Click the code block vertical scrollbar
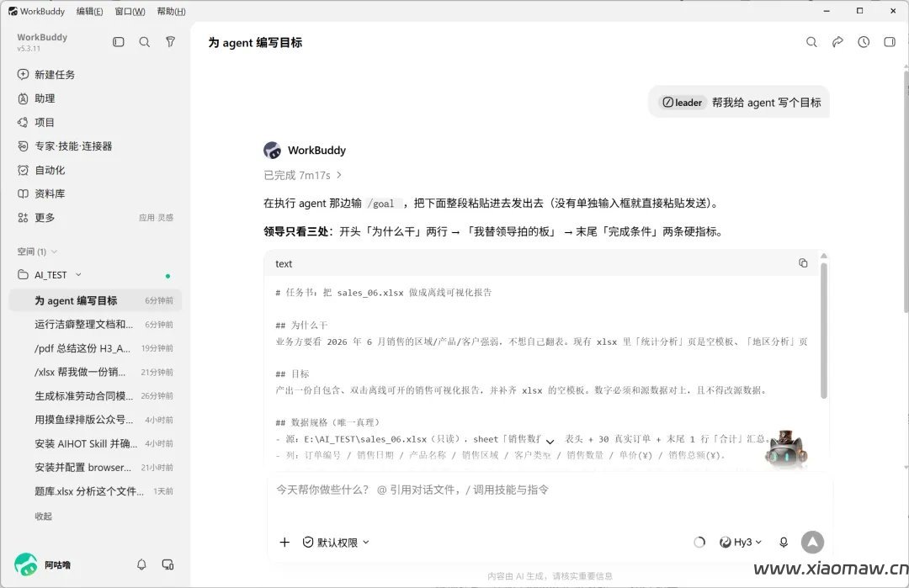This screenshot has width=909, height=588. pyautogui.click(x=824, y=331)
